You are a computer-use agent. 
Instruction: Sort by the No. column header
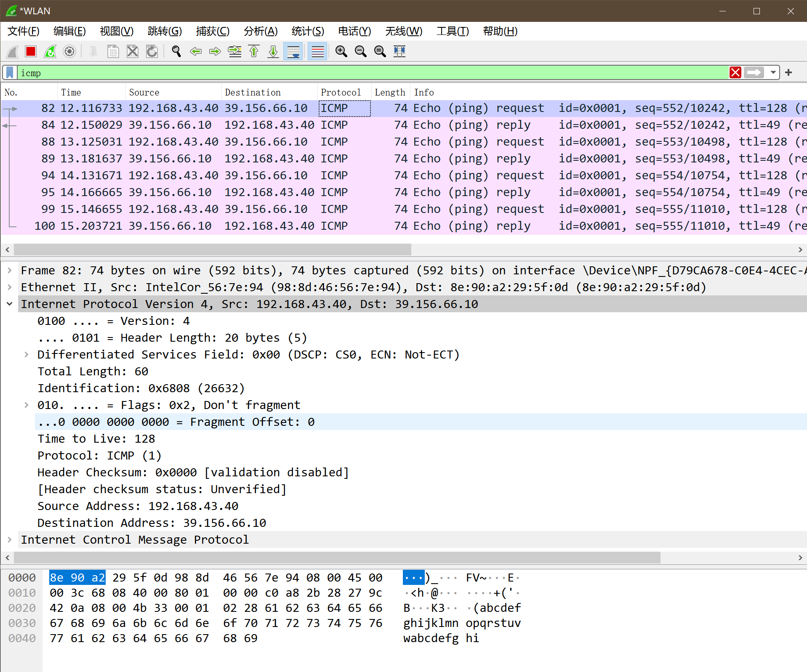pyautogui.click(x=29, y=92)
